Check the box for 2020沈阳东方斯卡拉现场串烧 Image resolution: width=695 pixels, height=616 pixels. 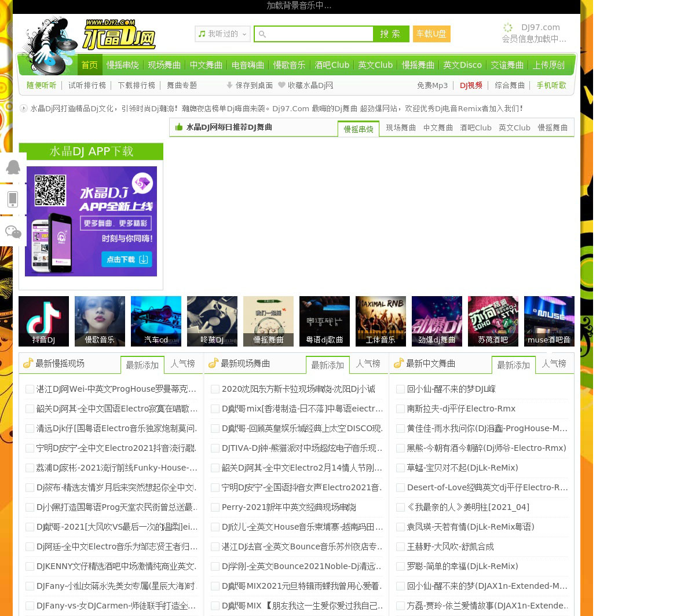pyautogui.click(x=215, y=389)
